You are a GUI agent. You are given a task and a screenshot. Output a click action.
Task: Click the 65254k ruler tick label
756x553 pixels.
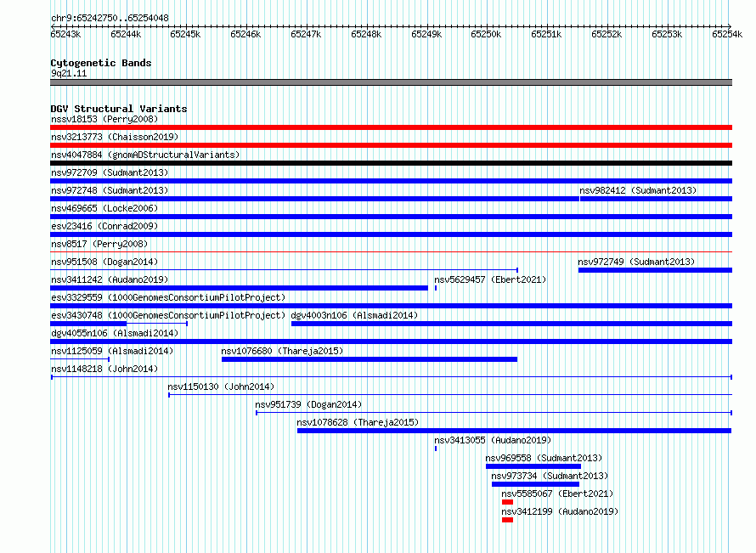pos(727,34)
